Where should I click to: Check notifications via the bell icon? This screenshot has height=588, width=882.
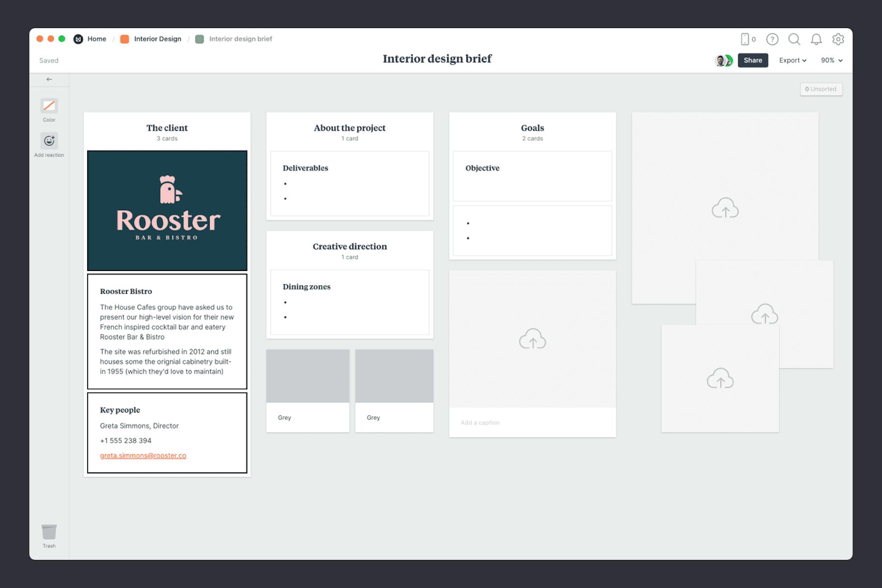(x=816, y=39)
